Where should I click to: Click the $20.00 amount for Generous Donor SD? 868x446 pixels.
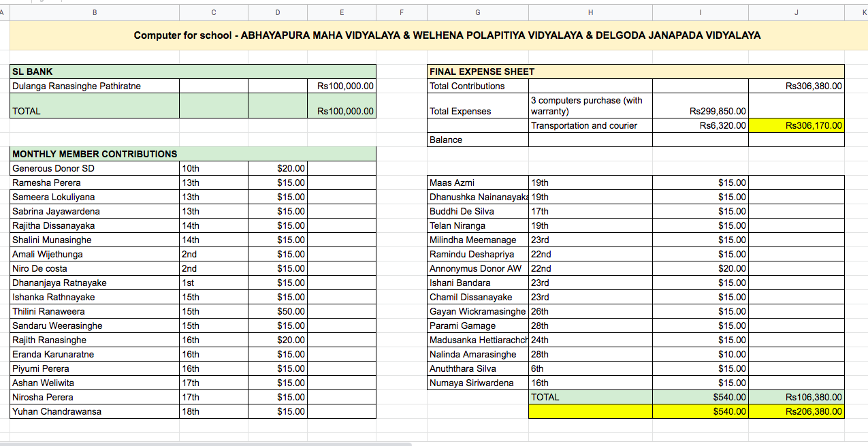(x=278, y=168)
